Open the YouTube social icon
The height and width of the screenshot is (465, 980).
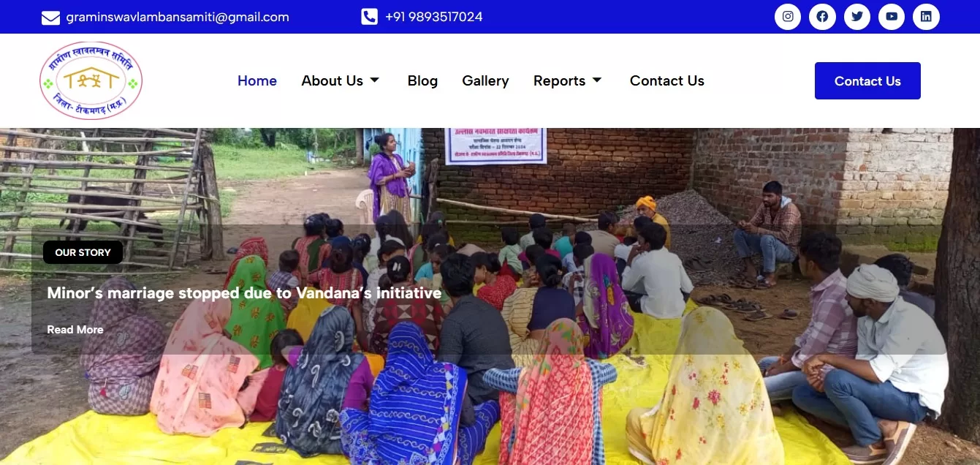click(892, 17)
